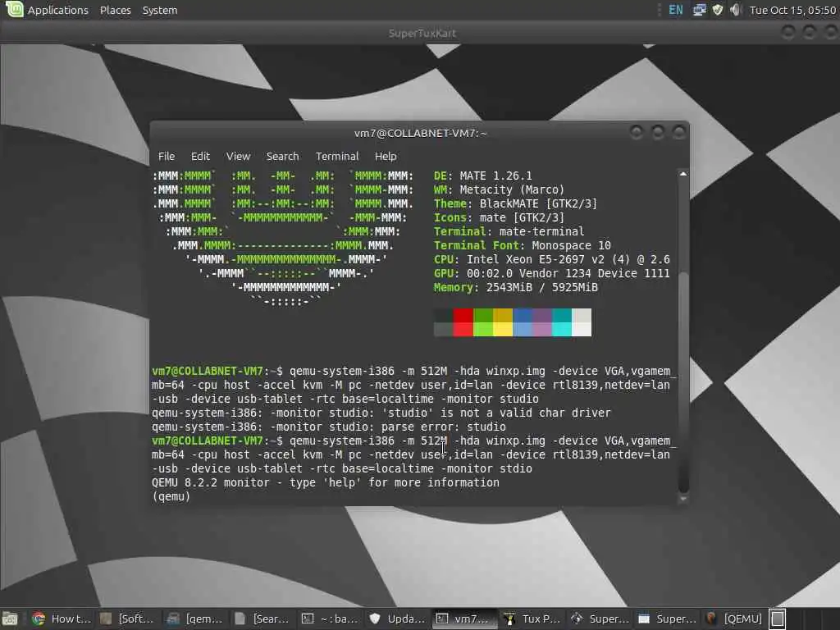Switch to Chrome 'How t...' taskbar window
Screen dimensions: 840x630
pos(61,619)
